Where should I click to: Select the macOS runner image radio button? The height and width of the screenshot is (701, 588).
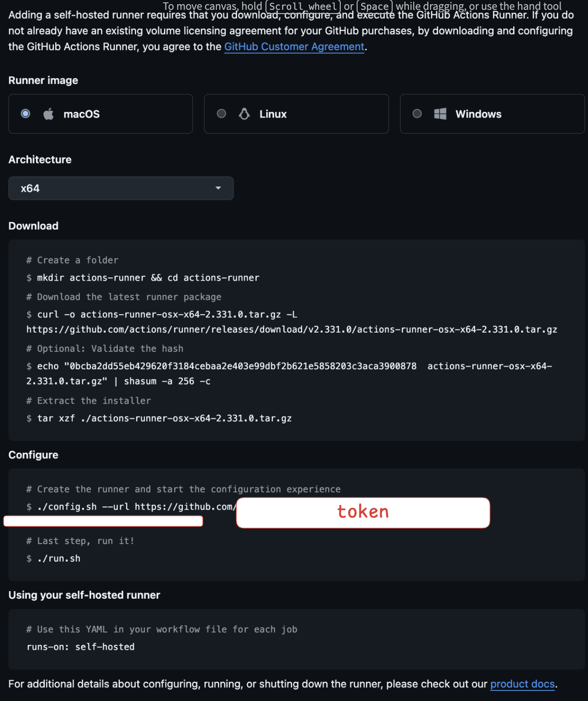tap(26, 114)
